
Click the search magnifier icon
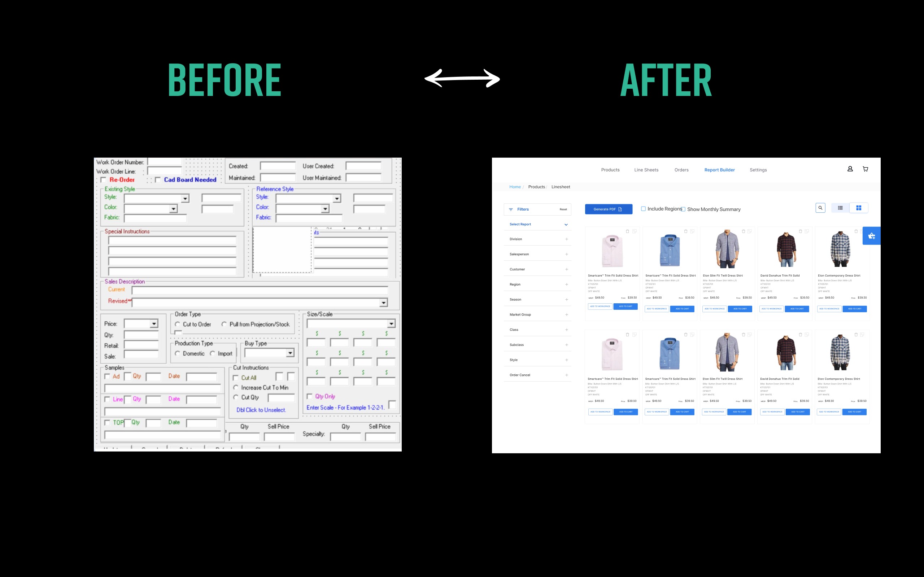pos(820,208)
